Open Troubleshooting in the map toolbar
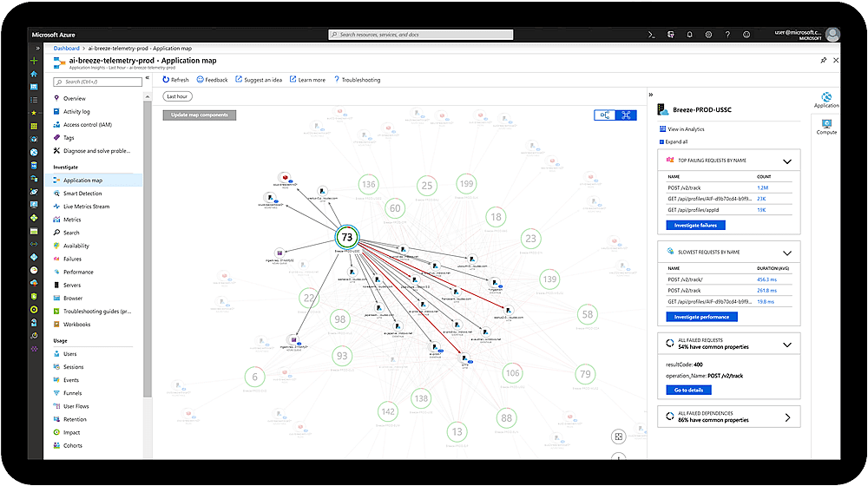The height and width of the screenshot is (486, 868). 357,80
